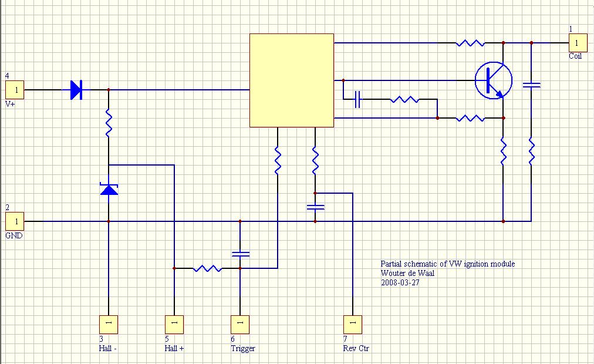Click the capacitor above the GND rail near Rev Ctr
This screenshot has width=594, height=364.
coord(315,207)
